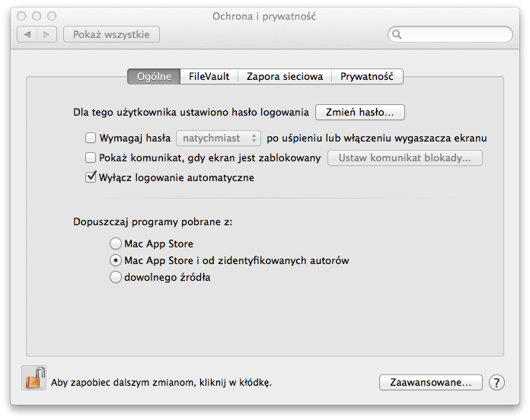Switch to the Ogólne tab
This screenshot has height=420, width=530.
pyautogui.click(x=154, y=77)
